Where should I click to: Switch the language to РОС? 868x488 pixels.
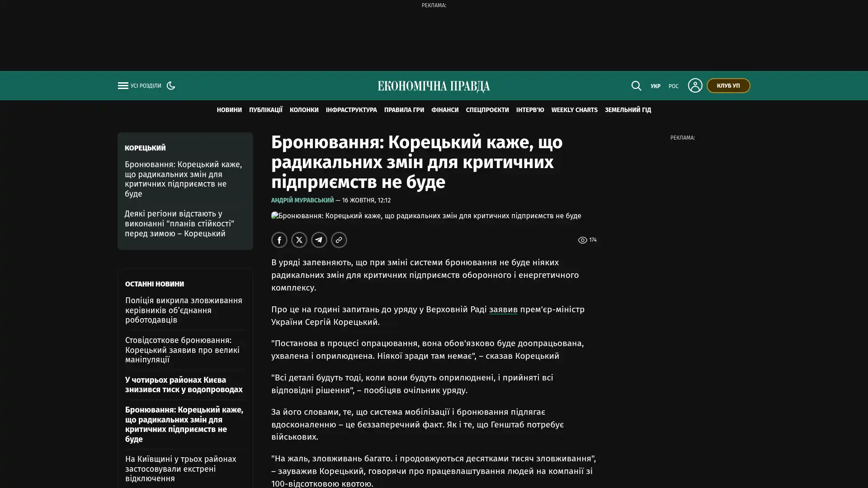[x=674, y=86]
